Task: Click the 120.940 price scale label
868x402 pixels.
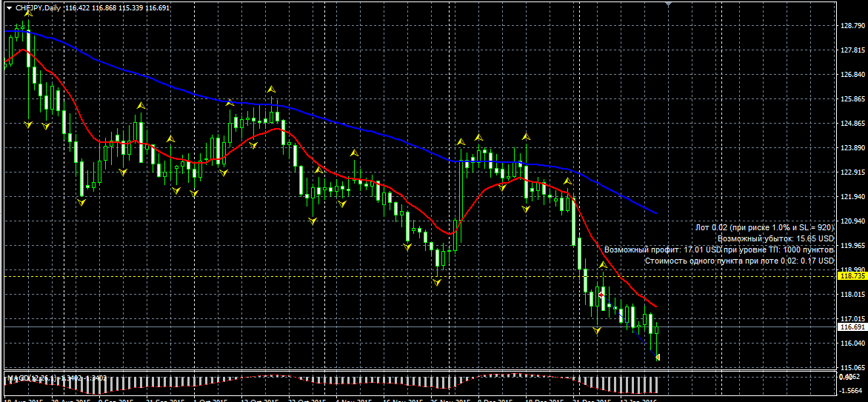Action: click(x=852, y=221)
